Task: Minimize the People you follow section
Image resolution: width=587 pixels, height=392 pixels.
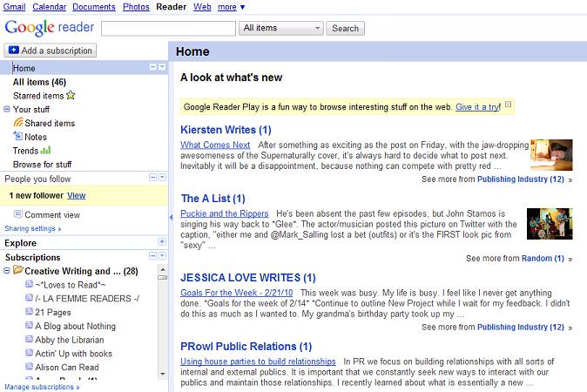Action: 152,177
